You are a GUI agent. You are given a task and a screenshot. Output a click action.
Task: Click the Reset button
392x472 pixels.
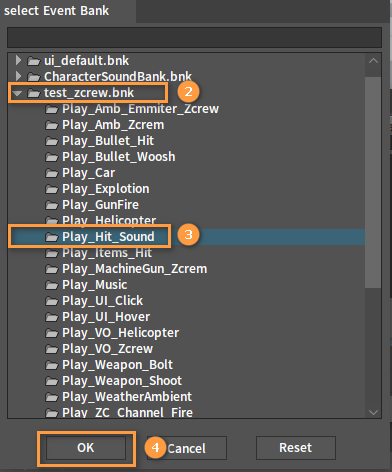click(296, 448)
